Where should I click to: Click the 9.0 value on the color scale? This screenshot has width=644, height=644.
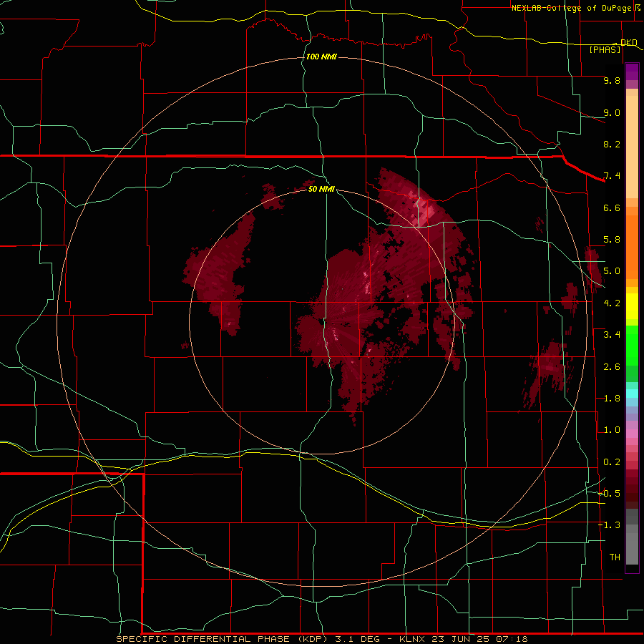pos(612,112)
